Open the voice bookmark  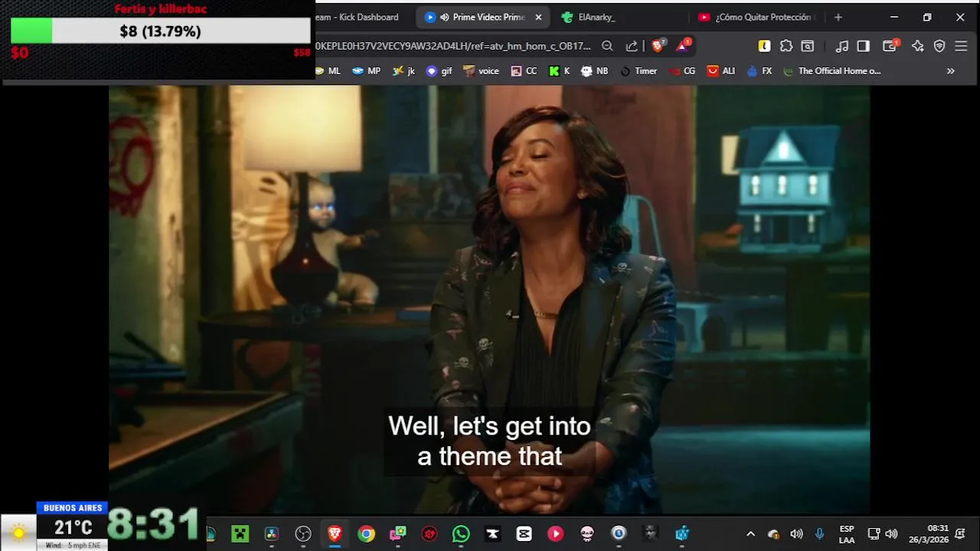[481, 71]
